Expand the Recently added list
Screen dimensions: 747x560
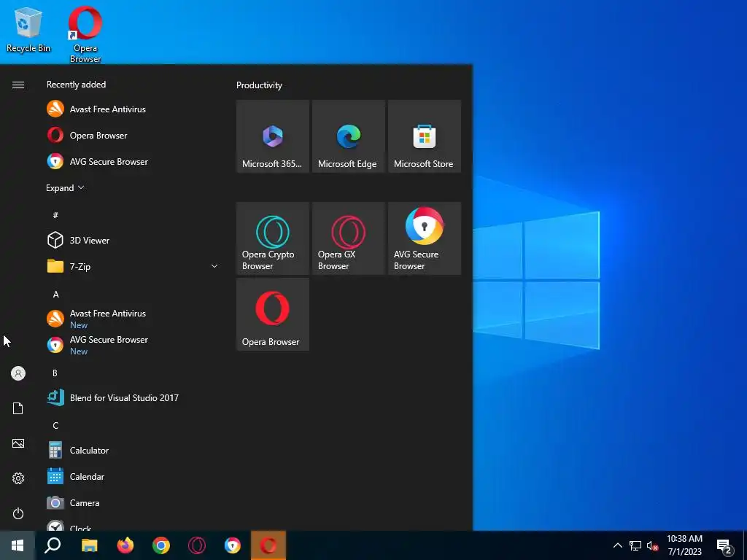coord(65,188)
